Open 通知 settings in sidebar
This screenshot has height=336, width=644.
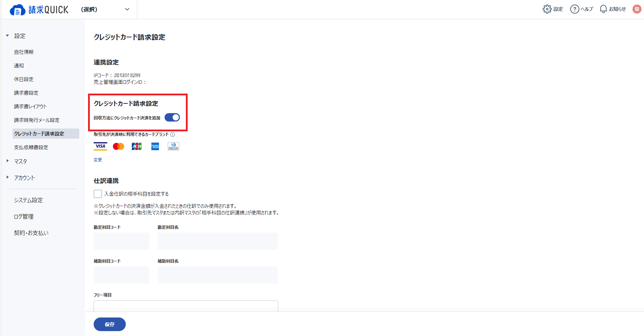click(19, 66)
